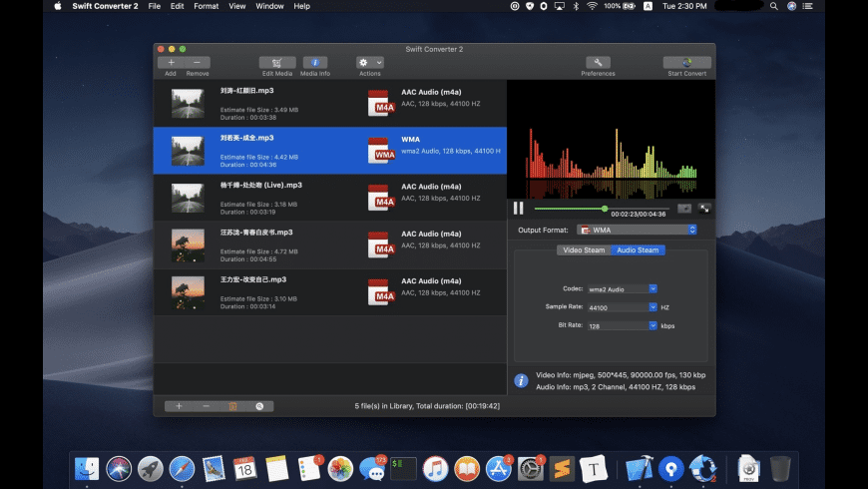Show Media Info for the selected file
The height and width of the screenshot is (489, 868).
coord(315,63)
